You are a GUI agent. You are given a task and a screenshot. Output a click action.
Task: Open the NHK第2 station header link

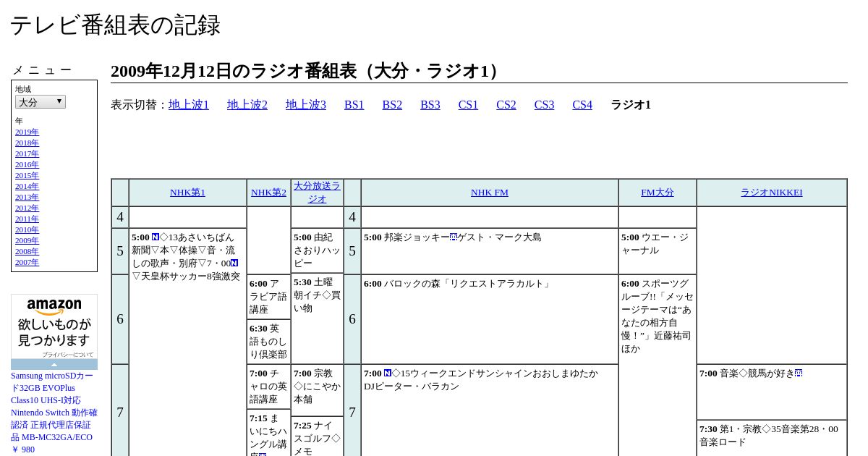(x=268, y=193)
